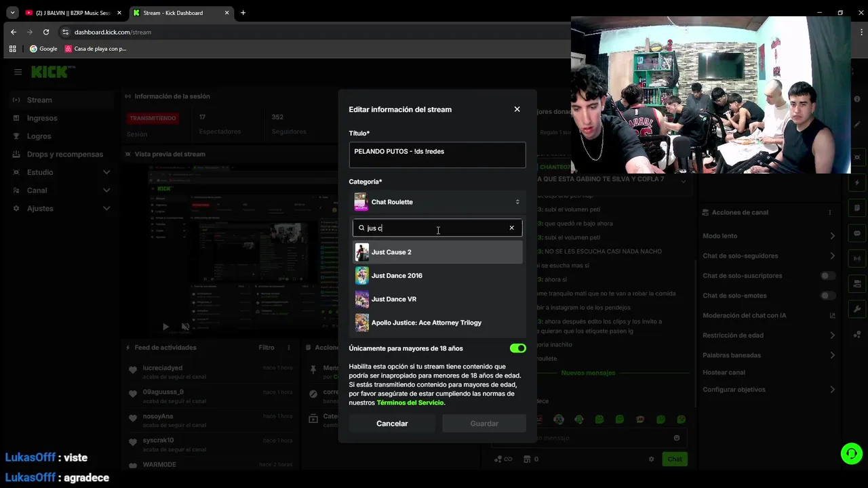Open the emoji picker in message box
Image resolution: width=868 pixels, height=488 pixels.
[x=677, y=438]
